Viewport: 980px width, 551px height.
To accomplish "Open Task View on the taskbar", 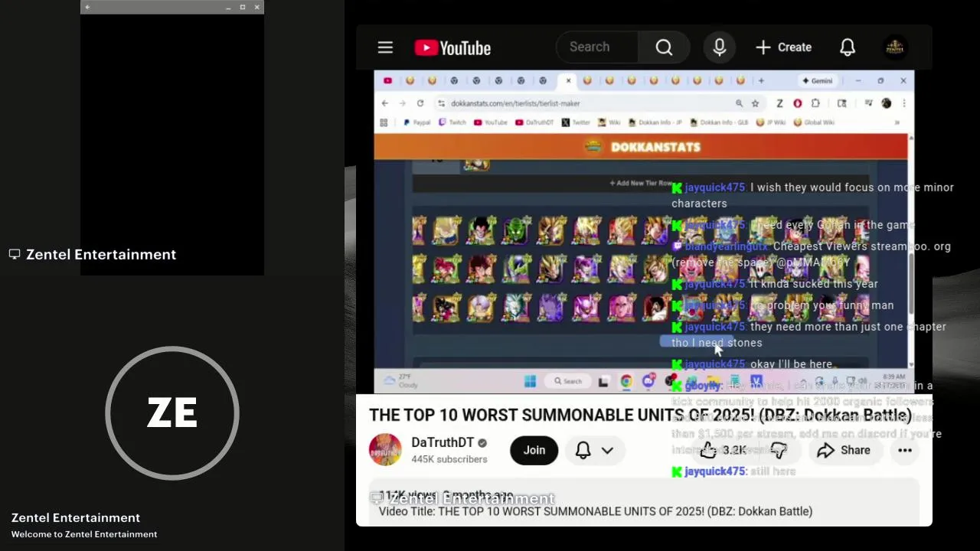I will click(x=603, y=381).
